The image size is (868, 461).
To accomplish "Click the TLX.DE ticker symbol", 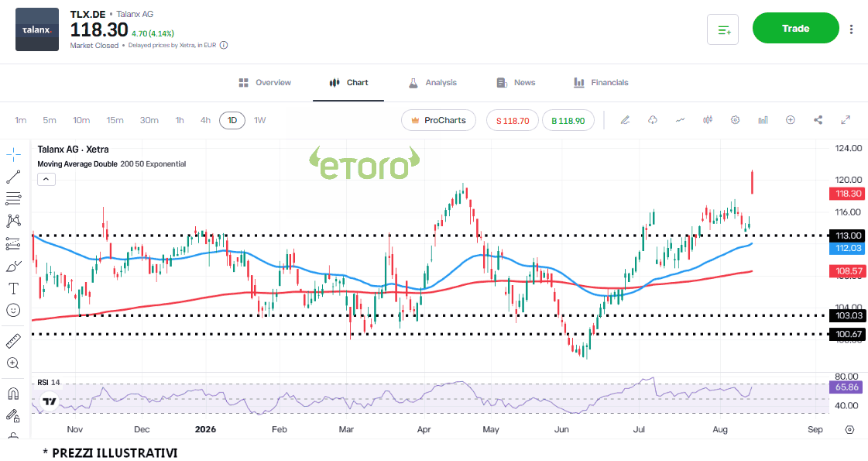I will pyautogui.click(x=87, y=15).
